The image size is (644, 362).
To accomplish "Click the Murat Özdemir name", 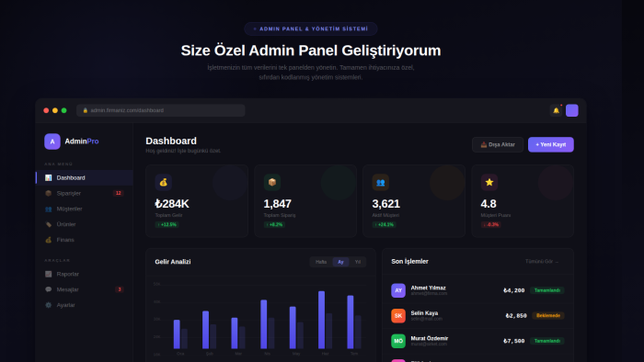I will (x=430, y=338).
